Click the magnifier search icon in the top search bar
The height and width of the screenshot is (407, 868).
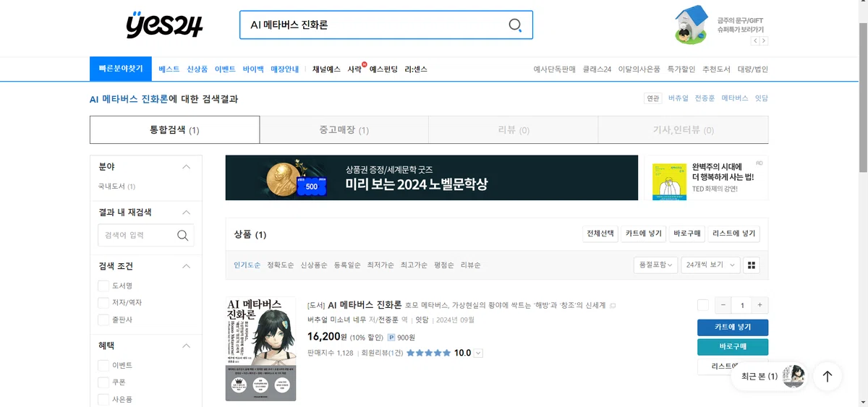point(515,25)
